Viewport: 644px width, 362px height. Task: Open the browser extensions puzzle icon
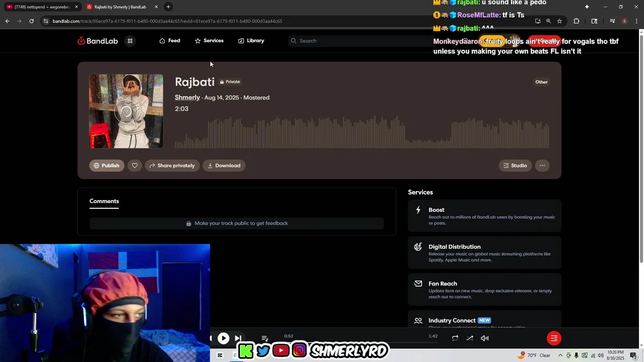click(x=577, y=21)
